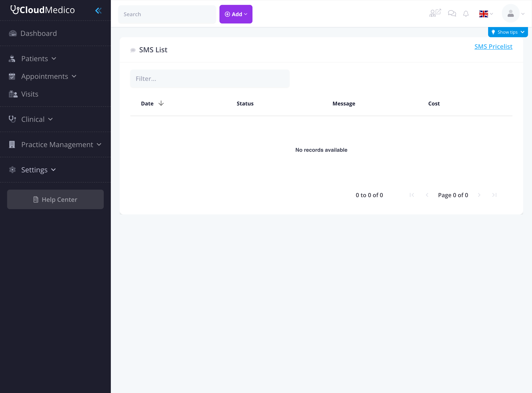
Task: Click the Help Center button
Action: [x=55, y=199]
